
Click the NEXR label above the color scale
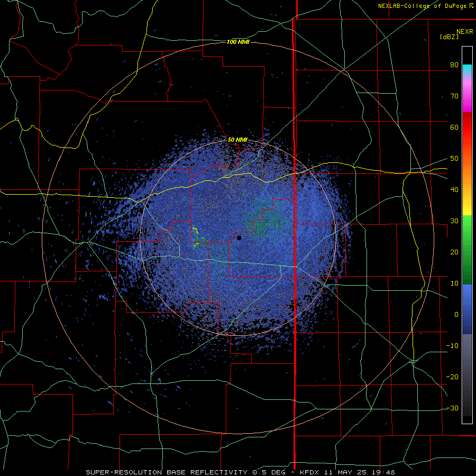click(x=465, y=32)
